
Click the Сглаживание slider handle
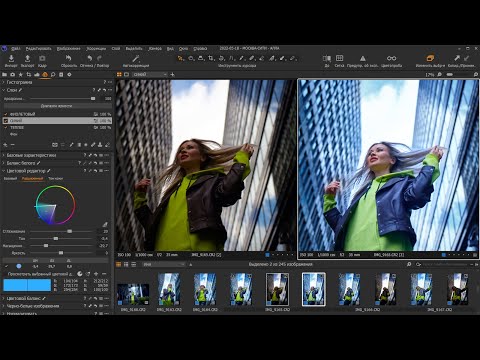point(70,231)
